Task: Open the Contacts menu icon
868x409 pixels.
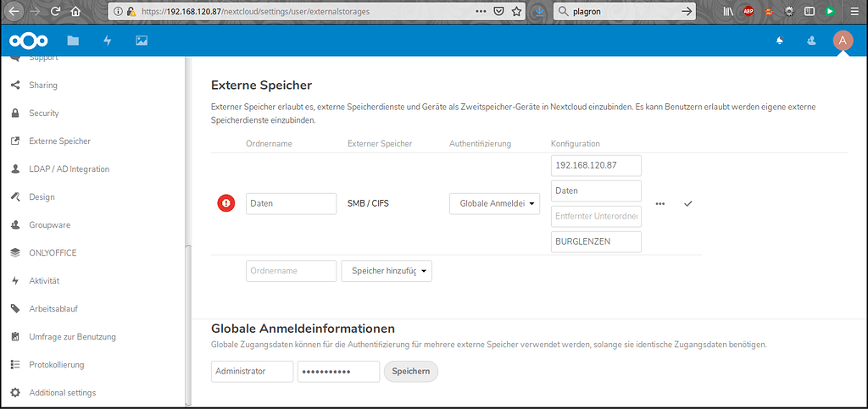Action: (811, 41)
